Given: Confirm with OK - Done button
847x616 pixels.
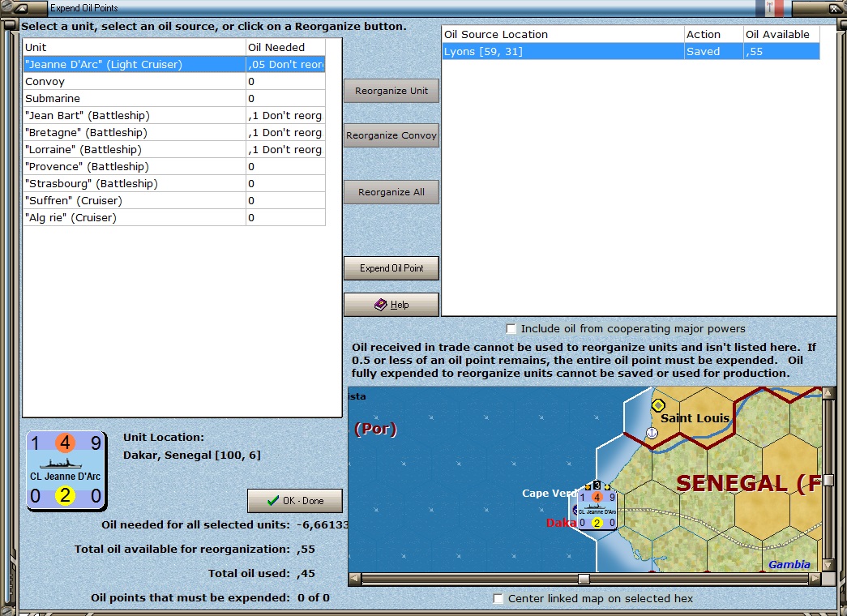Looking at the screenshot, I should [295, 501].
